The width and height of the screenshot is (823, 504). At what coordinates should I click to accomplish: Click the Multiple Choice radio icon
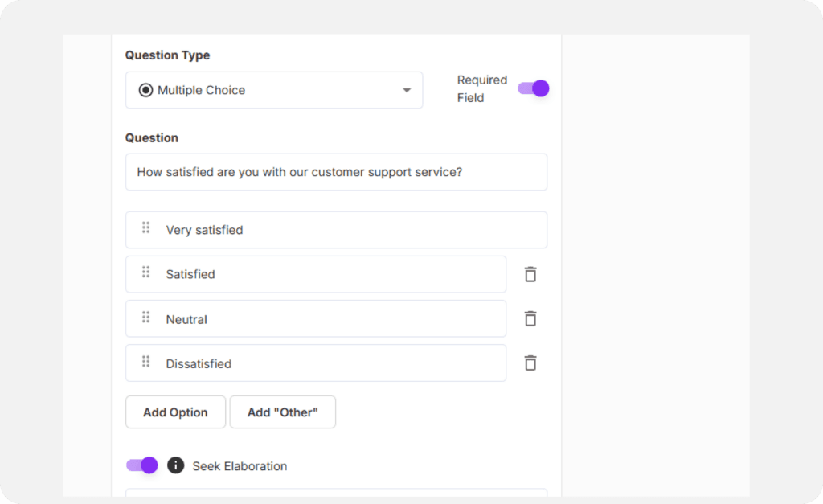tap(145, 90)
